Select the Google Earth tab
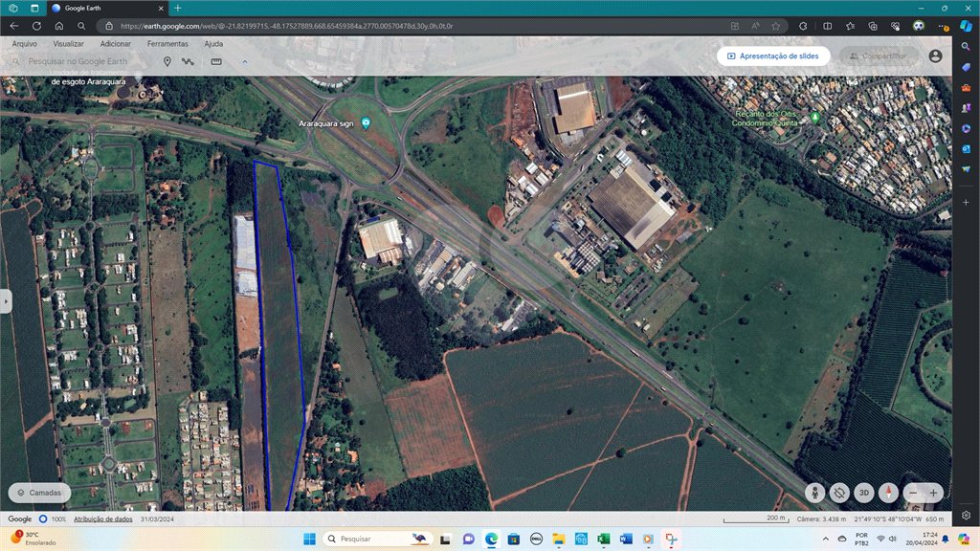 click(107, 8)
